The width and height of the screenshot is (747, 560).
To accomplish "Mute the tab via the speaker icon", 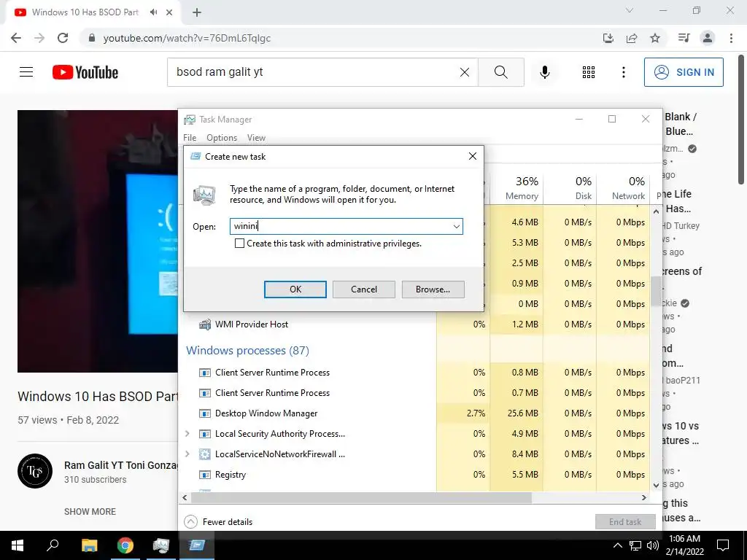I will (153, 12).
